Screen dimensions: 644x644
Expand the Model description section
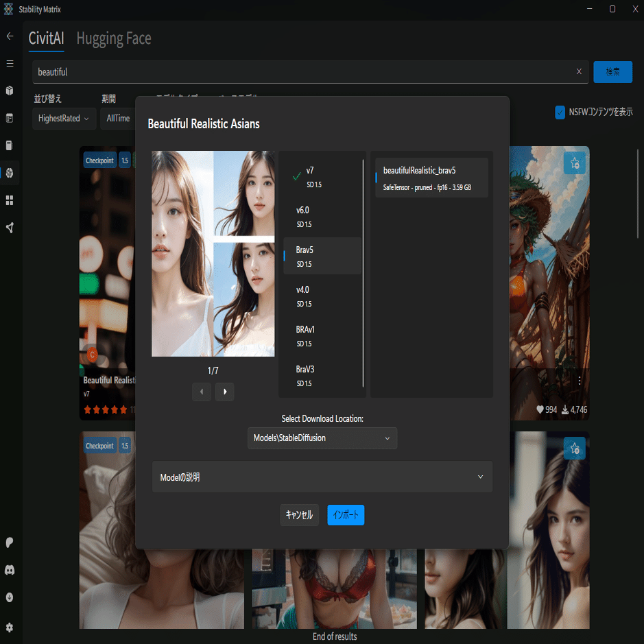(x=322, y=477)
